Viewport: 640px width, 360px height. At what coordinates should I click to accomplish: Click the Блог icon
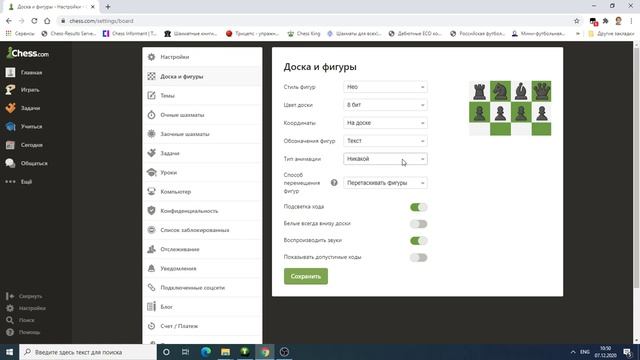[151, 307]
